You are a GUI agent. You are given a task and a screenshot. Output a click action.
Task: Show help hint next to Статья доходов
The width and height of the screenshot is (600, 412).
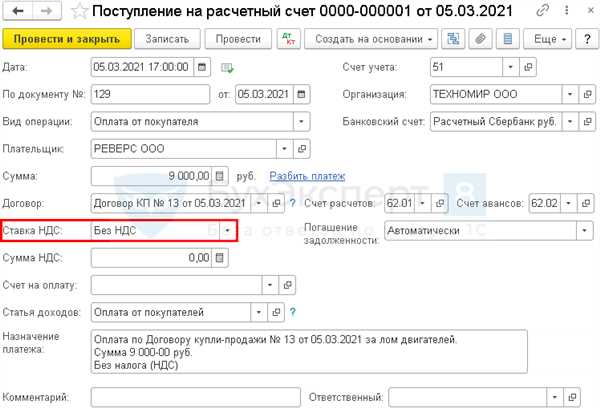pyautogui.click(x=293, y=312)
